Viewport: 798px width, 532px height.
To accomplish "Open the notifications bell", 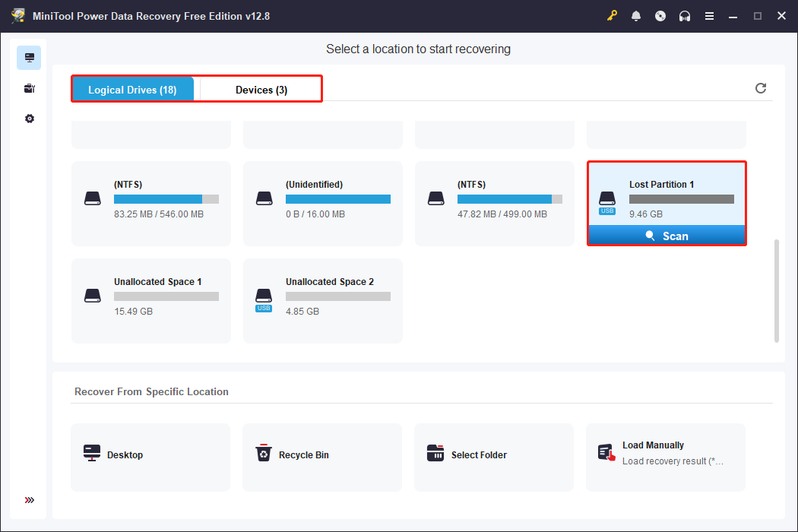I will pyautogui.click(x=636, y=15).
